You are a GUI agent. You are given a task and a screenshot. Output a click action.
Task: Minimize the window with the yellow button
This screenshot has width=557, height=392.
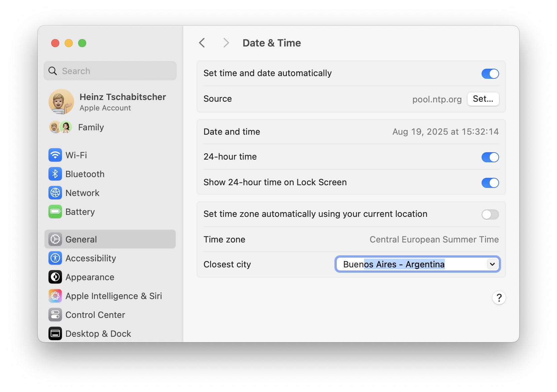click(x=69, y=43)
